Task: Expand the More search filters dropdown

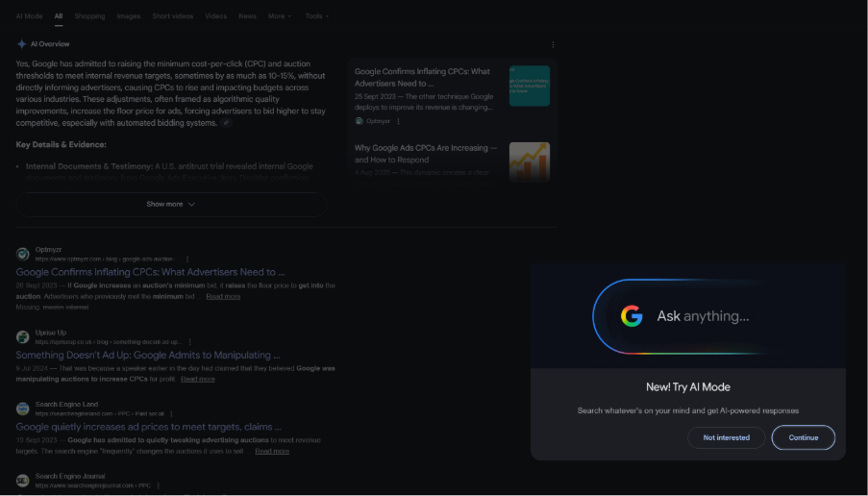Action: [x=280, y=16]
